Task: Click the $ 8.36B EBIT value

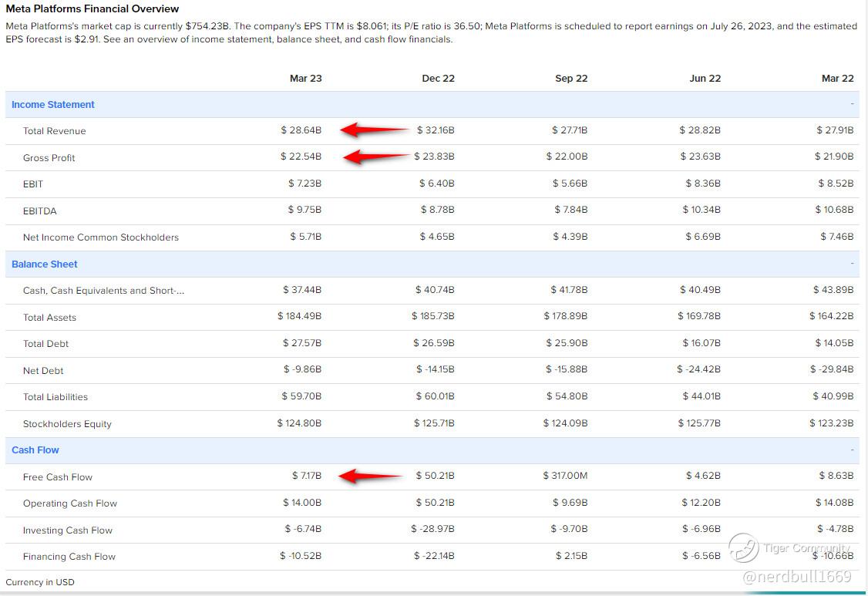Action: (703, 184)
